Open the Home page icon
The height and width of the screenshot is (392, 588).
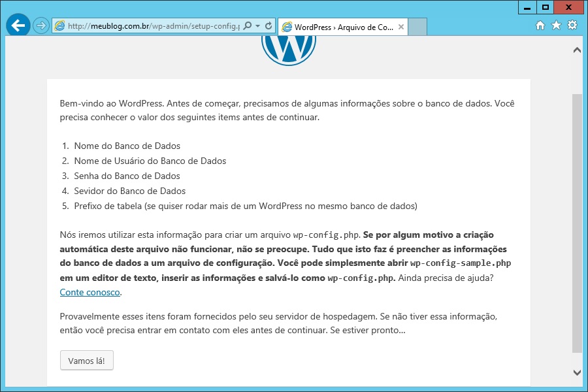[x=540, y=25]
